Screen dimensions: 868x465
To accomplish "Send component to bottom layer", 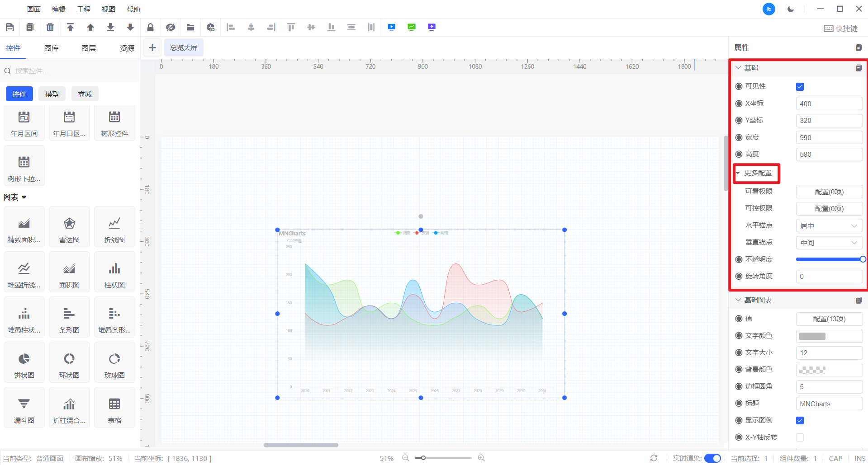I will click(110, 28).
